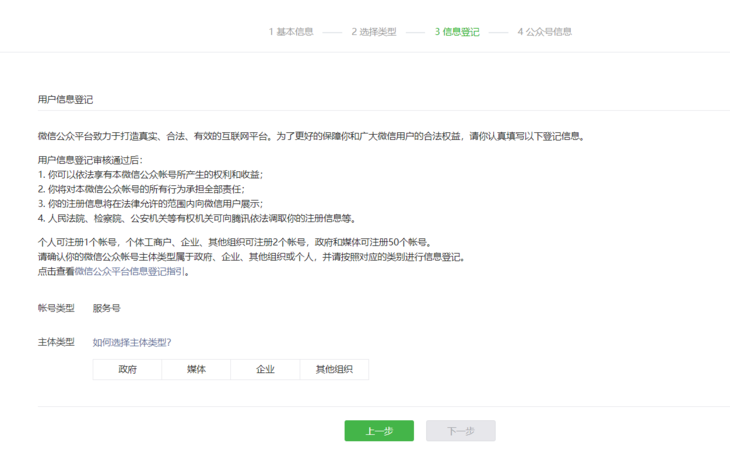Click the line starting 2. 你将对本微信公众帐号
Image resolution: width=730 pixels, height=464 pixels.
point(142,189)
